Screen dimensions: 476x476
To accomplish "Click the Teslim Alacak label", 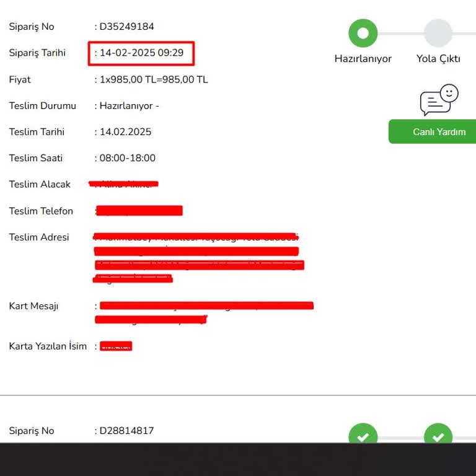I will 40,184.
